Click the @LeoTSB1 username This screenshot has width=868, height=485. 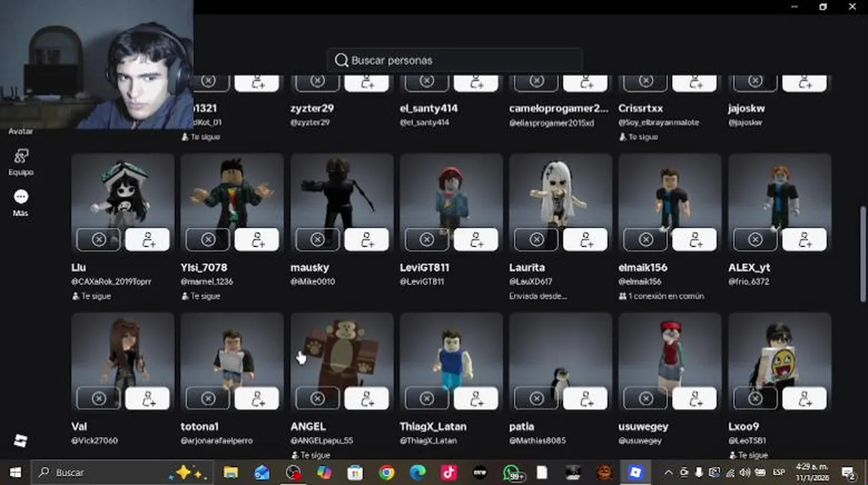[747, 441]
